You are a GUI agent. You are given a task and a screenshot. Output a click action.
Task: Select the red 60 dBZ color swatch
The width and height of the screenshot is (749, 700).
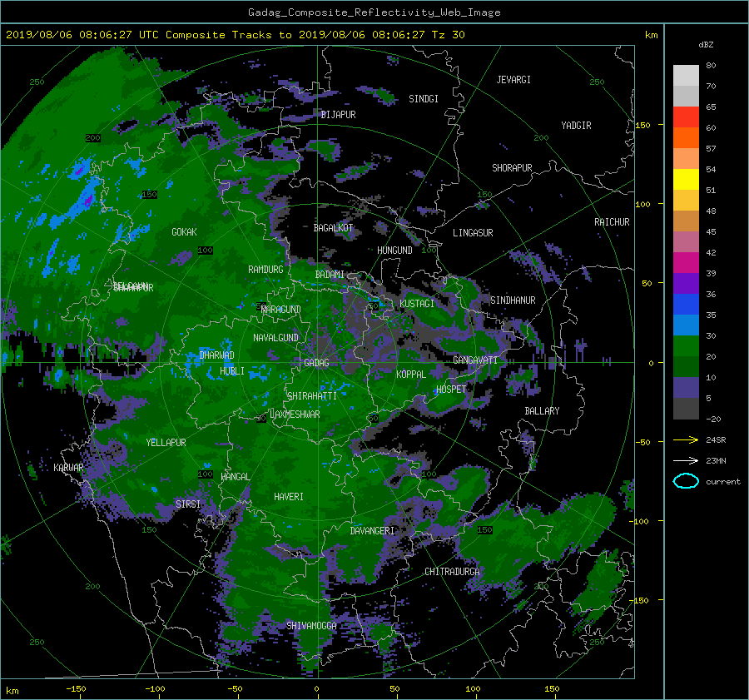tap(686, 117)
